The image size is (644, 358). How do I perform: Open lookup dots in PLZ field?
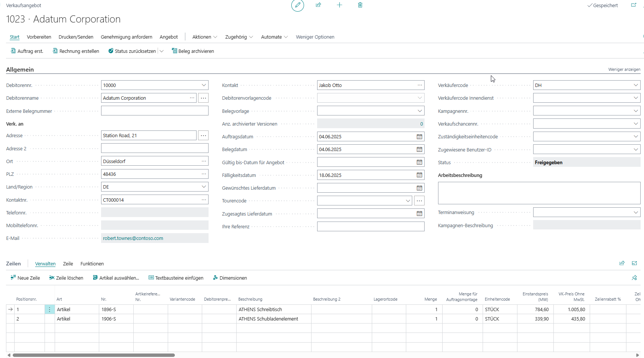point(204,174)
